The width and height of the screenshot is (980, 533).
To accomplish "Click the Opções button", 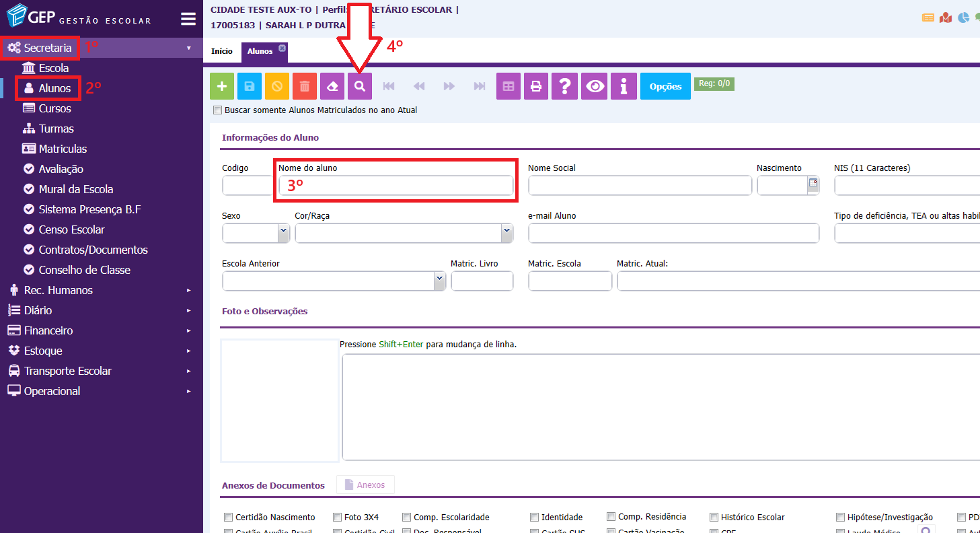I will (x=665, y=86).
